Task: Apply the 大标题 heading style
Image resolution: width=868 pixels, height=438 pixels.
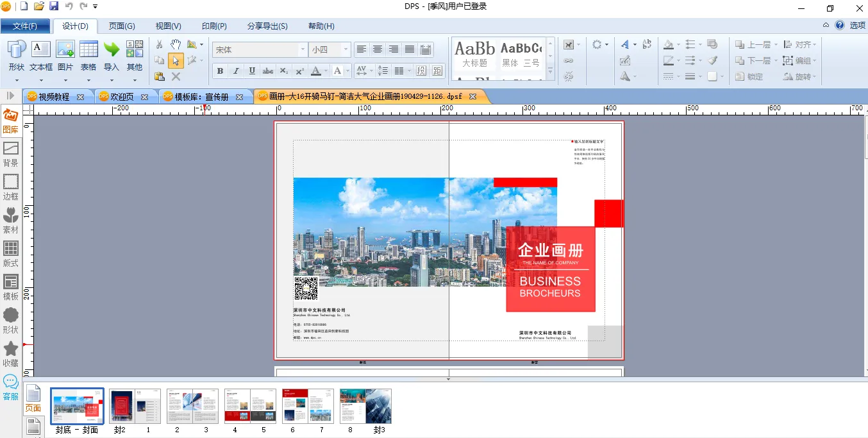Action: point(474,55)
